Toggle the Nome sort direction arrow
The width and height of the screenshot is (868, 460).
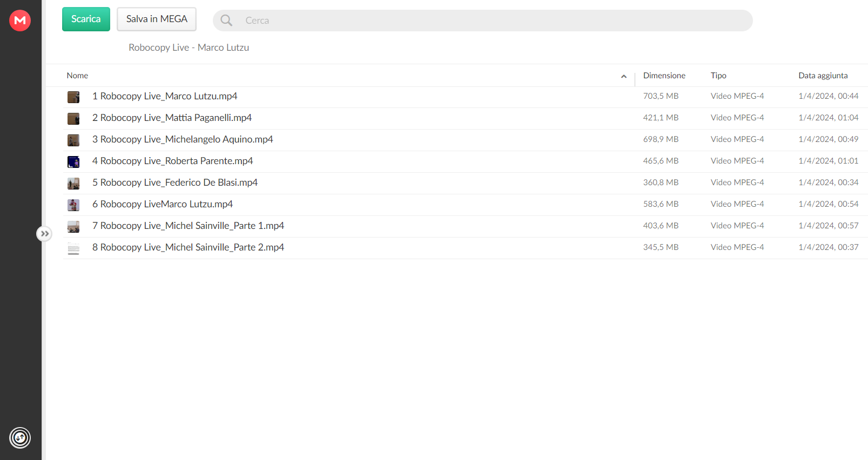[x=624, y=76]
